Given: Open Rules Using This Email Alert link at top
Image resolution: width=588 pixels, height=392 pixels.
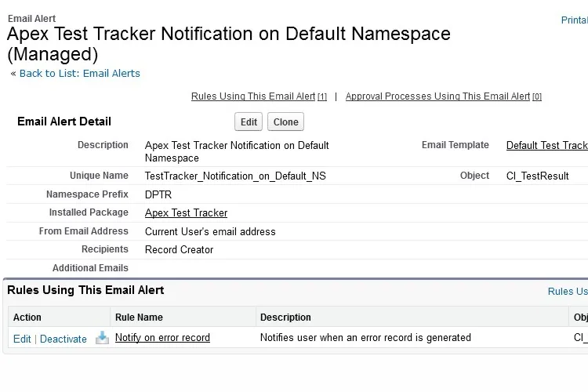Looking at the screenshot, I should click(259, 96).
